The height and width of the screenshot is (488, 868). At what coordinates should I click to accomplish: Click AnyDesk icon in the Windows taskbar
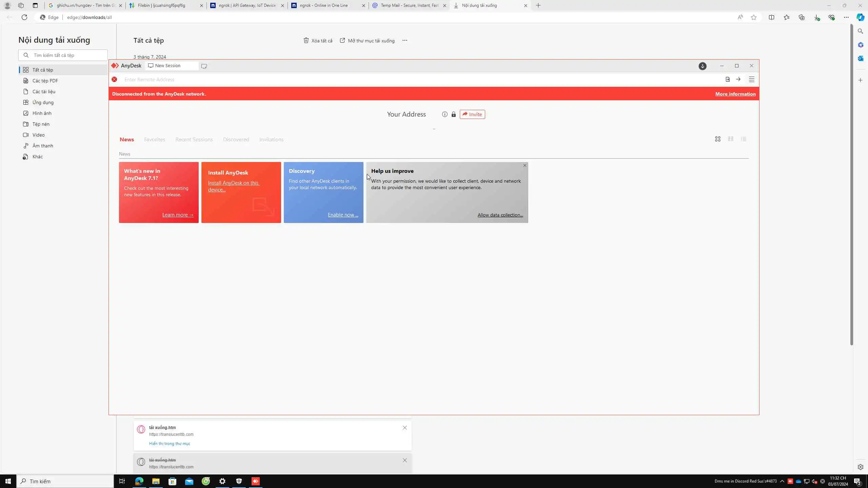coord(256,481)
